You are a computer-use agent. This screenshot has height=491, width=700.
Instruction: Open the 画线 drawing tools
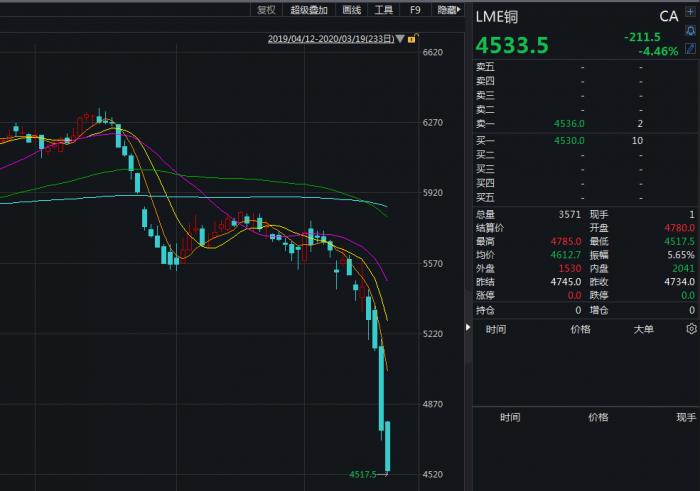click(352, 9)
